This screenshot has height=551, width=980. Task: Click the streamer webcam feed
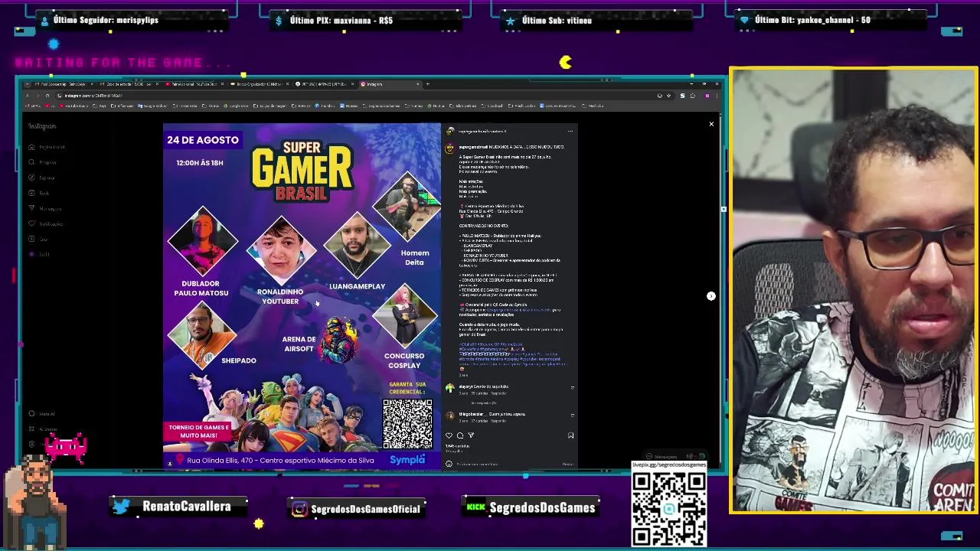tap(854, 290)
